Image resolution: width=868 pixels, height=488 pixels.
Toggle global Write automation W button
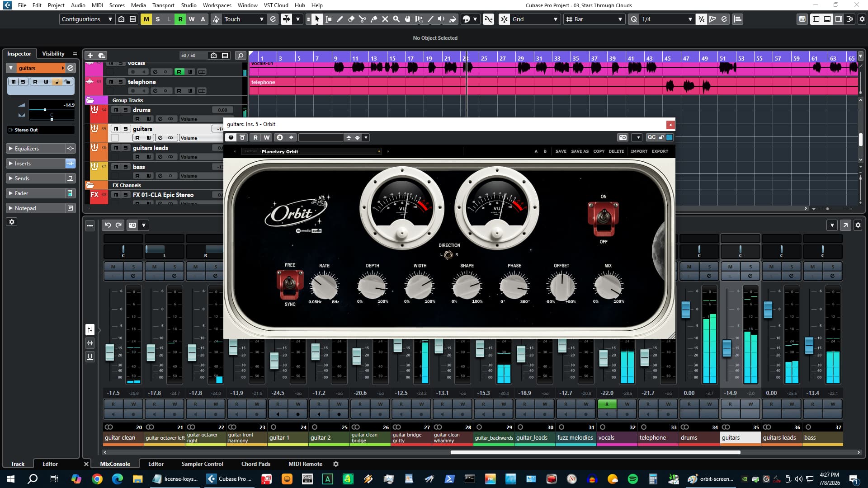191,19
